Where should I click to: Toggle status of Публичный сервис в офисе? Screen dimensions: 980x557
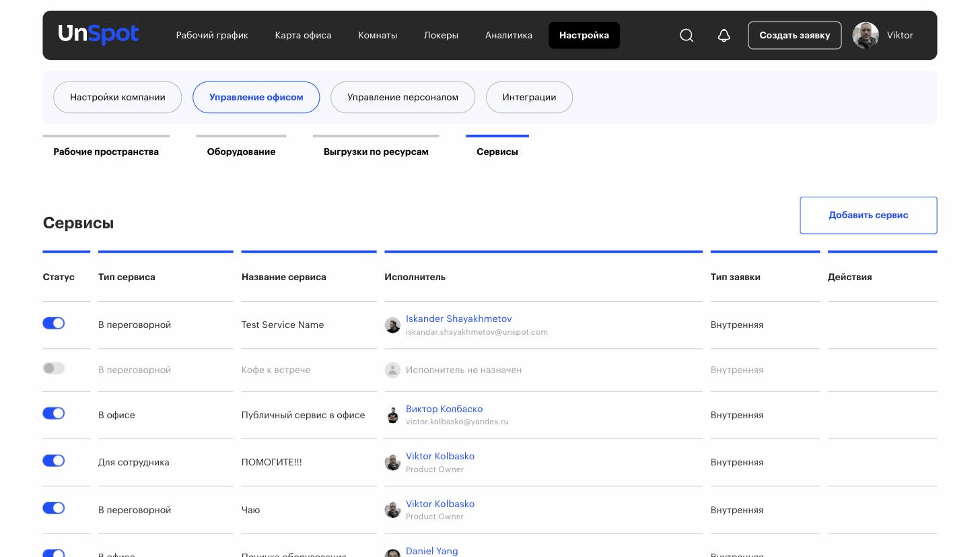(x=54, y=414)
